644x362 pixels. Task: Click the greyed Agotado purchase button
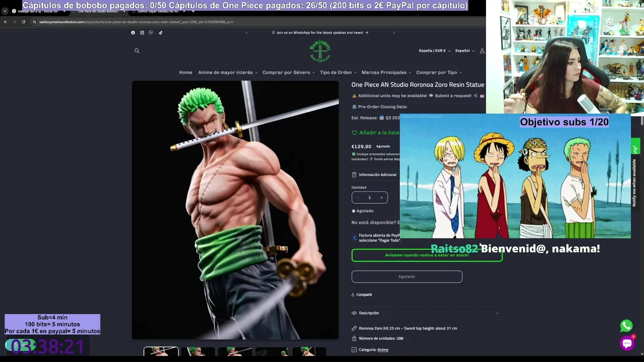tap(407, 277)
